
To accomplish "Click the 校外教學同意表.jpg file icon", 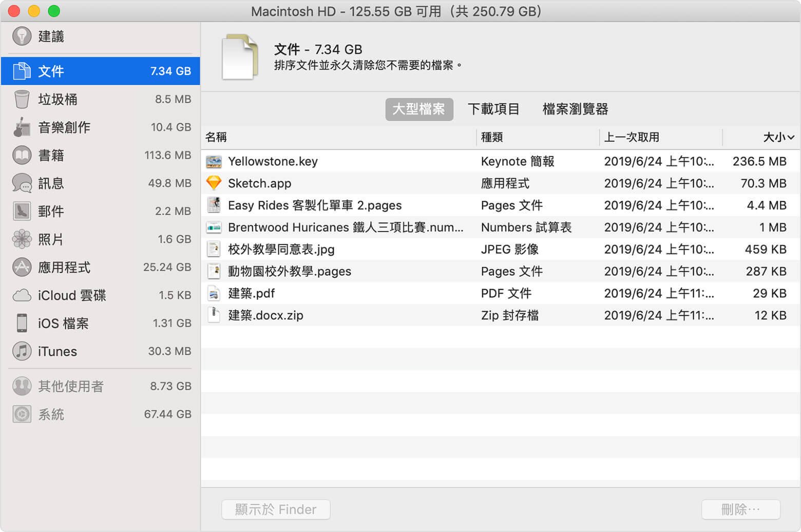I will [x=214, y=249].
